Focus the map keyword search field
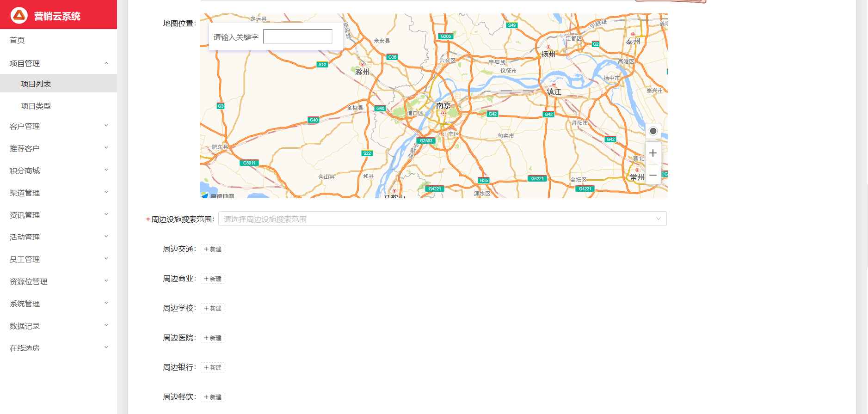This screenshot has width=868, height=414. (x=298, y=37)
